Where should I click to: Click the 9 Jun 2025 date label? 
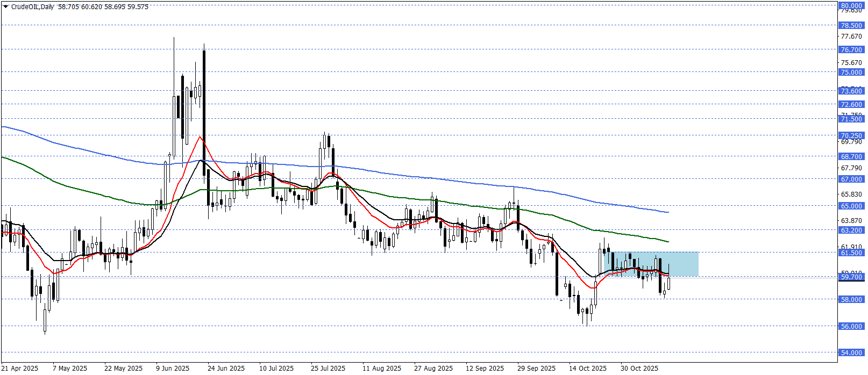173,369
